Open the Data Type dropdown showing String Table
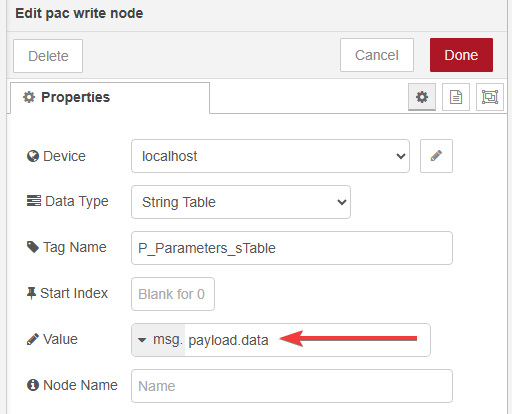 pyautogui.click(x=241, y=202)
